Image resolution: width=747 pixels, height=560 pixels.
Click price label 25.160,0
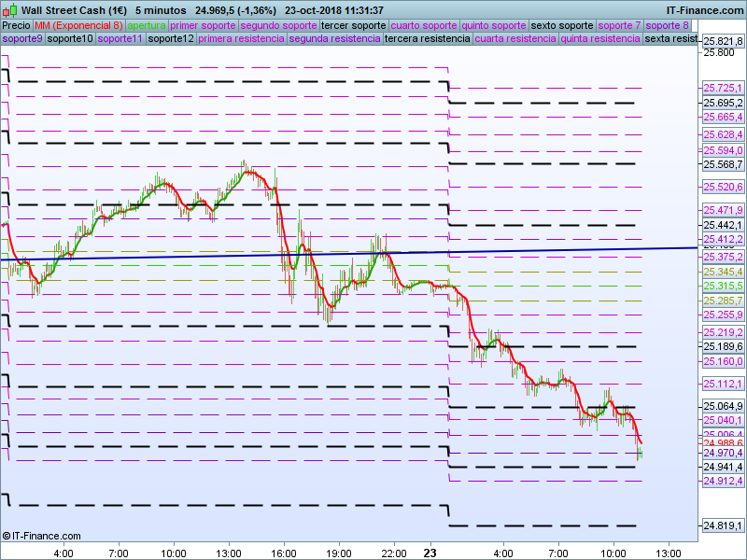point(723,361)
